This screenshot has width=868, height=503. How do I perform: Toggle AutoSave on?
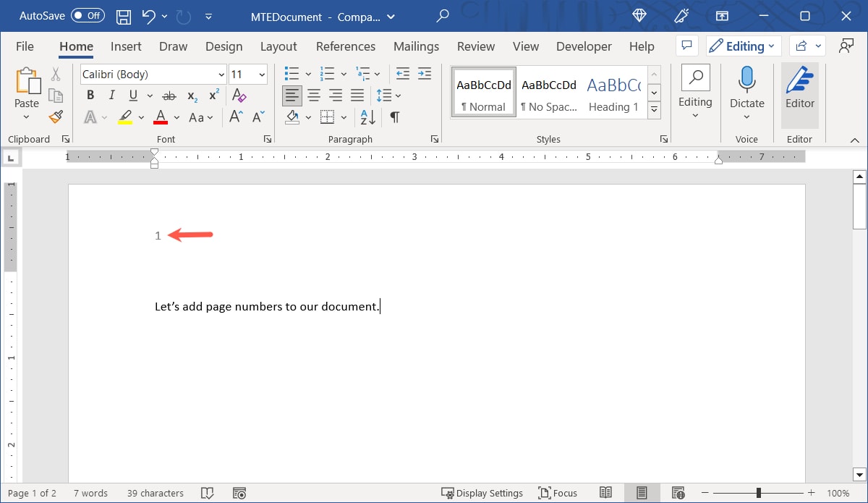click(87, 15)
